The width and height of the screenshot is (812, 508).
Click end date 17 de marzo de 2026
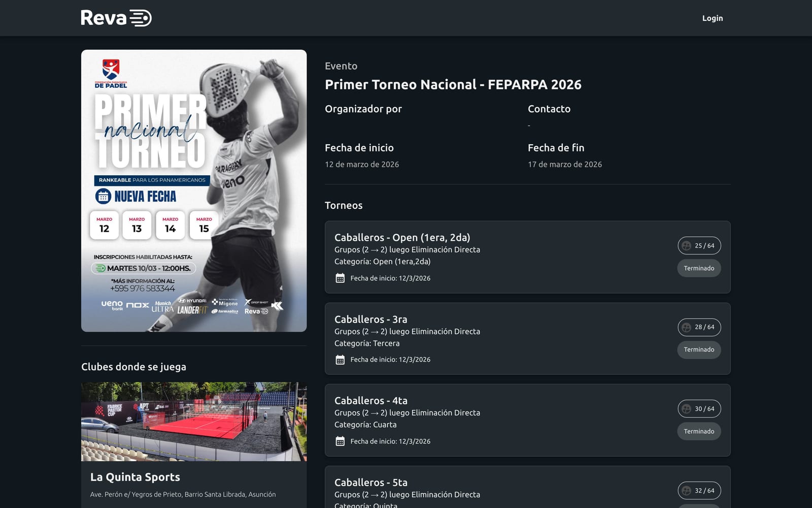pyautogui.click(x=565, y=165)
